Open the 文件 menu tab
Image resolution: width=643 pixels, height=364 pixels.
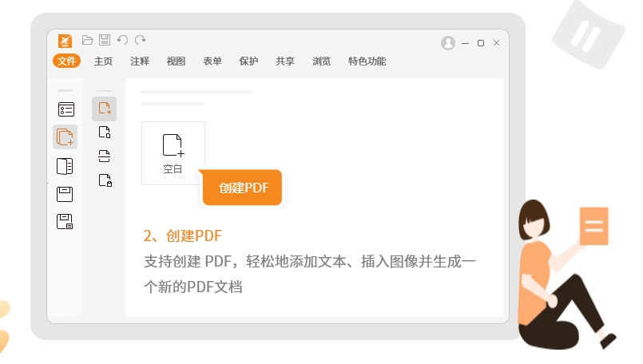point(67,61)
